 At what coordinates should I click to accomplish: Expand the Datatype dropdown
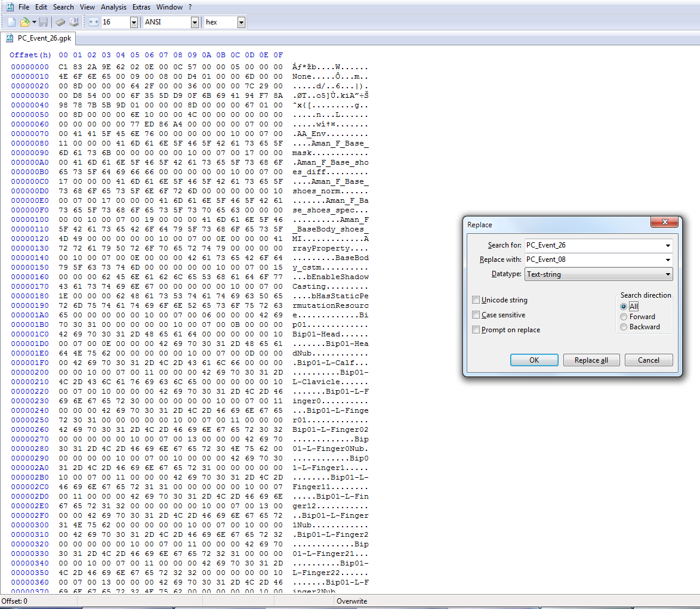[667, 274]
